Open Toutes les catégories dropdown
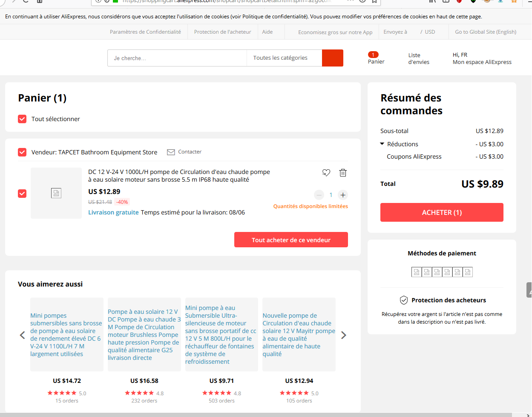Viewport: 532px width, 417px height. 284,58
